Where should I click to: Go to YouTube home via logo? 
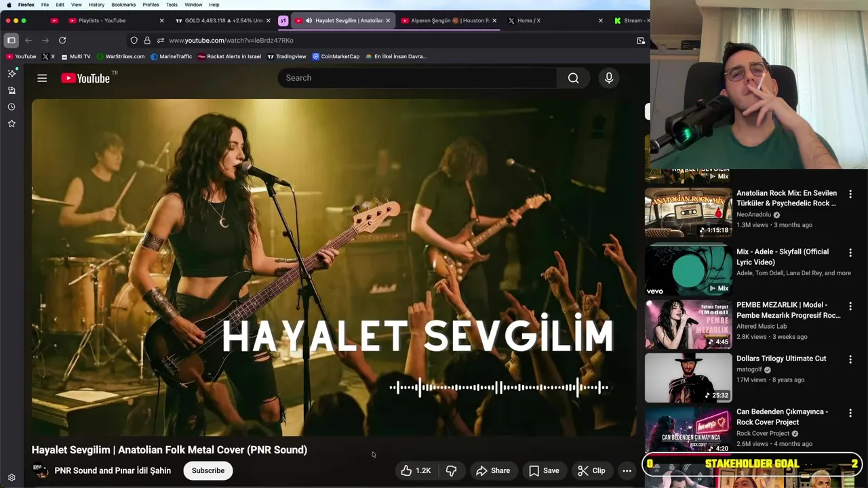pyautogui.click(x=86, y=78)
